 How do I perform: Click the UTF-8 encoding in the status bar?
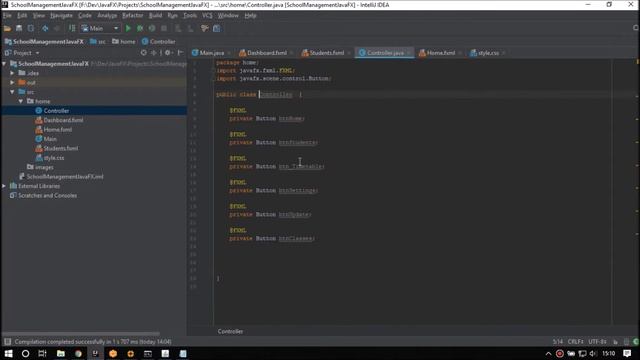(x=597, y=342)
